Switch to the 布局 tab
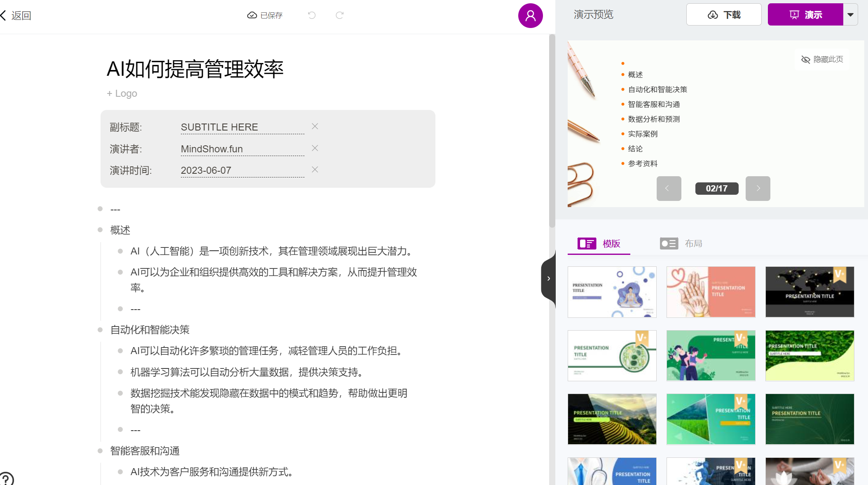 [682, 243]
